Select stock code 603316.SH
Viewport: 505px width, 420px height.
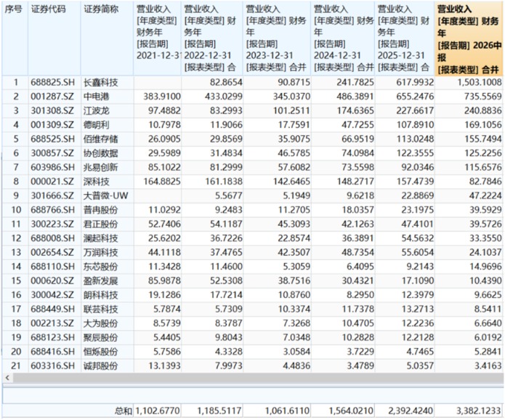[x=52, y=366]
